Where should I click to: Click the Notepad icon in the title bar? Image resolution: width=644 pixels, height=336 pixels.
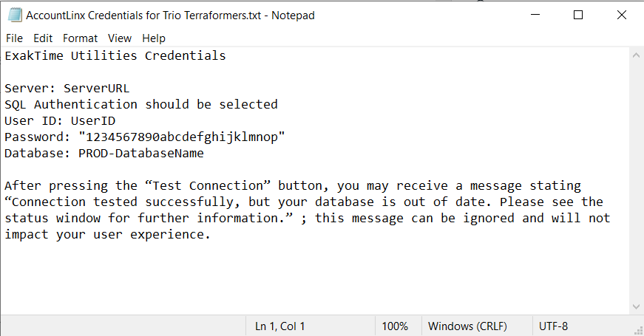click(15, 16)
